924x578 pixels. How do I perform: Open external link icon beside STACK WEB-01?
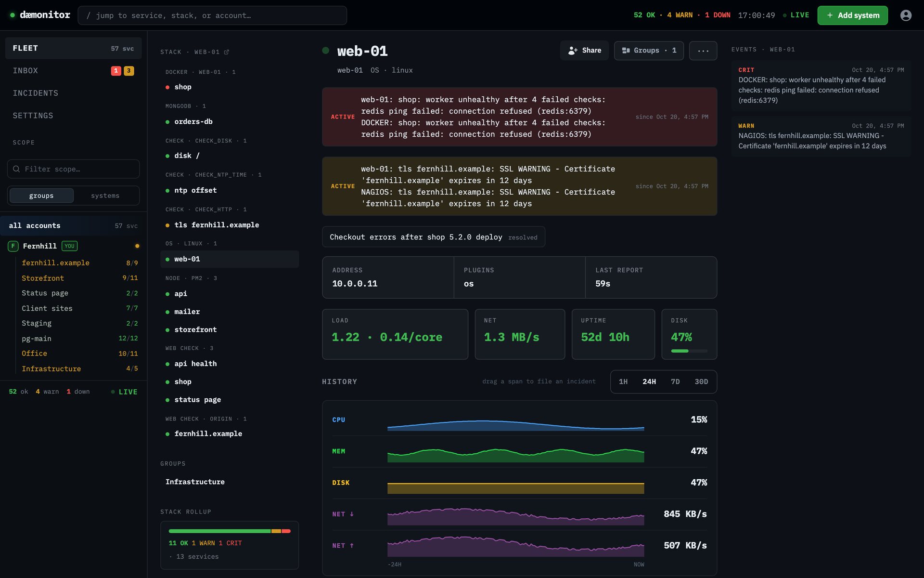coord(226,52)
